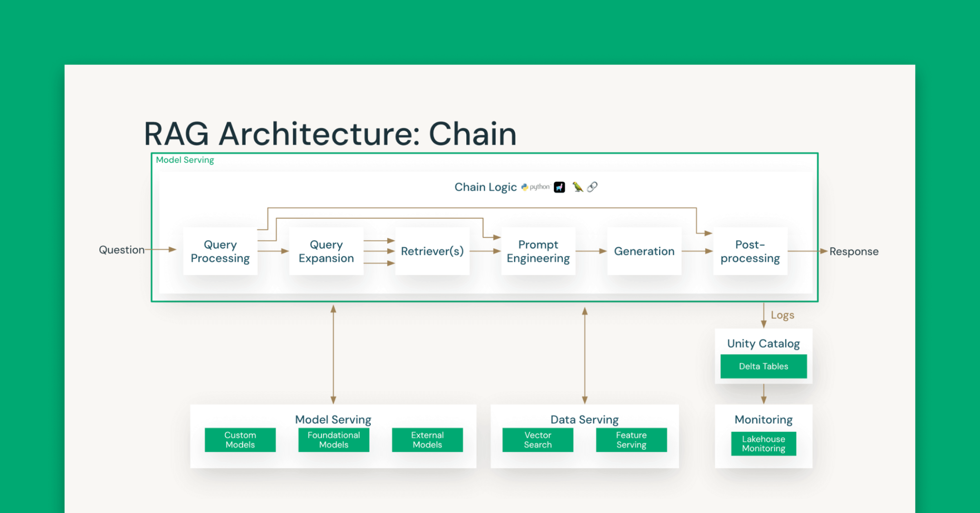
Task: Click the Custom Models green box
Action: pyautogui.click(x=240, y=440)
